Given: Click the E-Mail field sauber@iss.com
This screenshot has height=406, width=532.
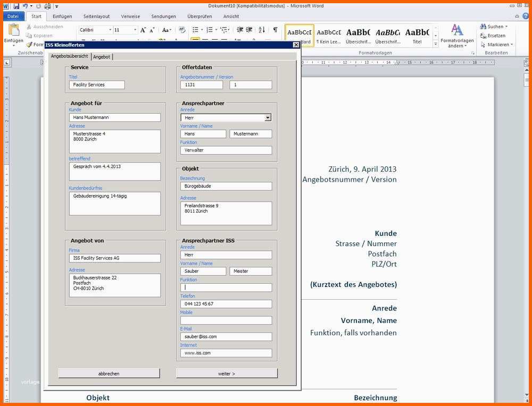Looking at the screenshot, I should 226,336.
